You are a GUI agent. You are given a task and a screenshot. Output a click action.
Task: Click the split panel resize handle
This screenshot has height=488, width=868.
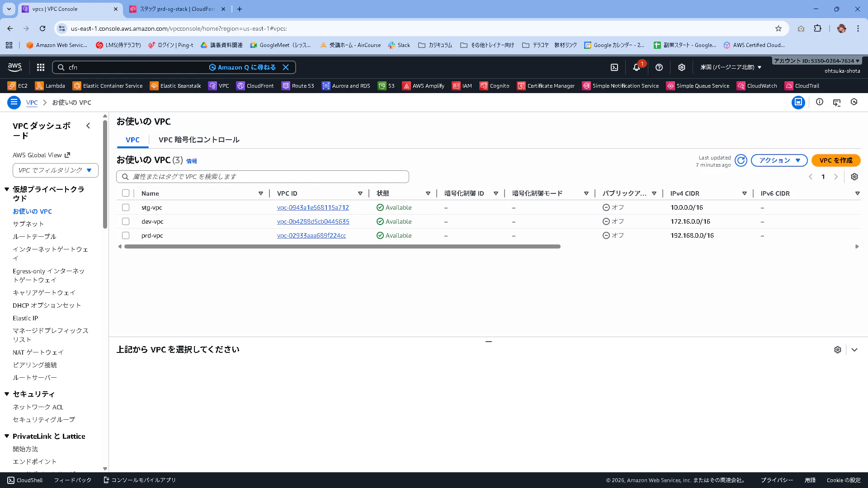click(x=488, y=342)
